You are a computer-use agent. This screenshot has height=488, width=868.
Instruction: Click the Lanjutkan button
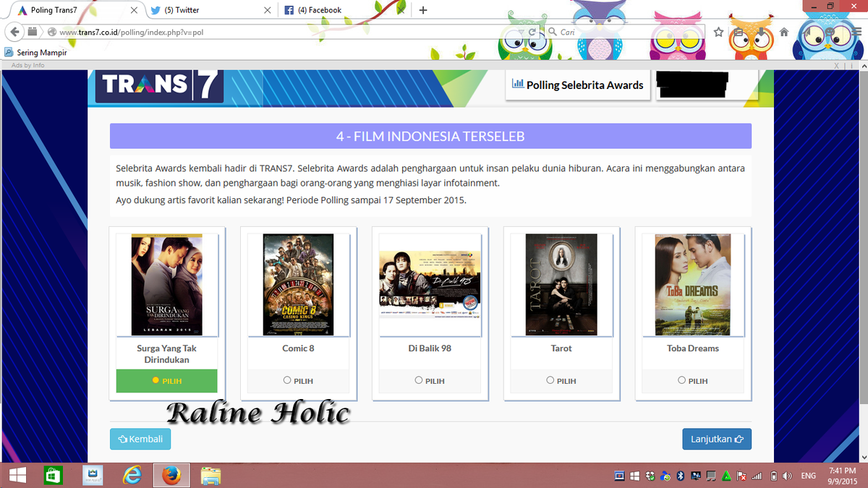[x=716, y=439]
